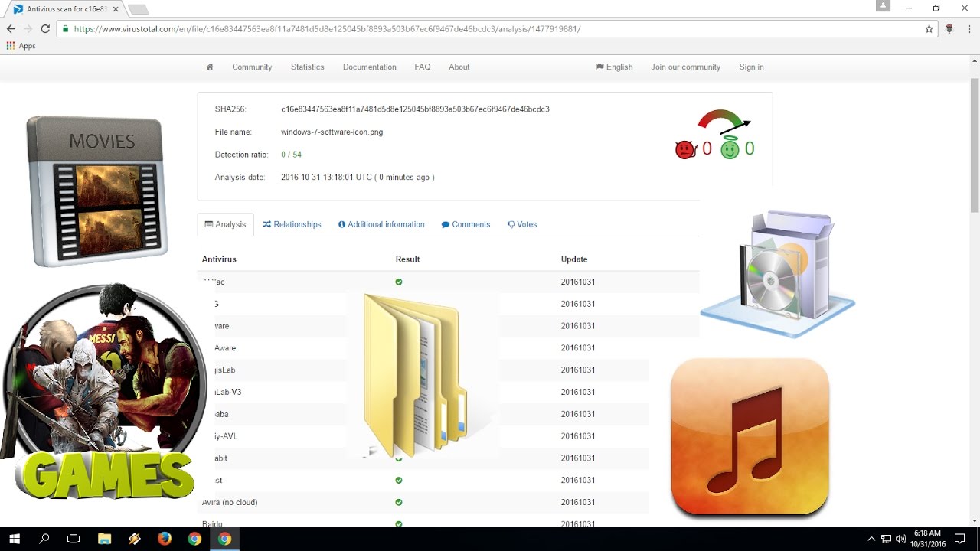The width and height of the screenshot is (980, 551).
Task: Click the community score gauge meter
Action: click(x=724, y=122)
